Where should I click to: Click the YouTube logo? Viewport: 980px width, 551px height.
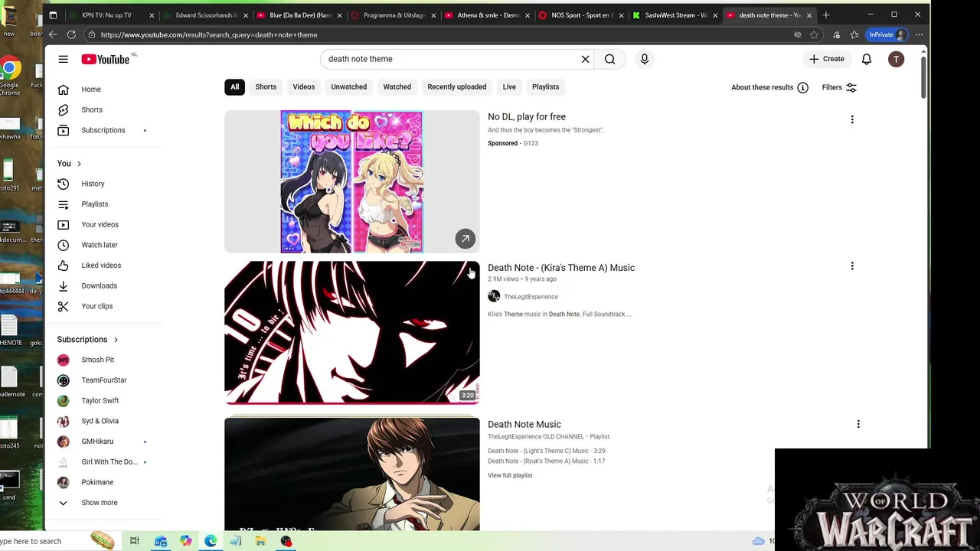106,59
